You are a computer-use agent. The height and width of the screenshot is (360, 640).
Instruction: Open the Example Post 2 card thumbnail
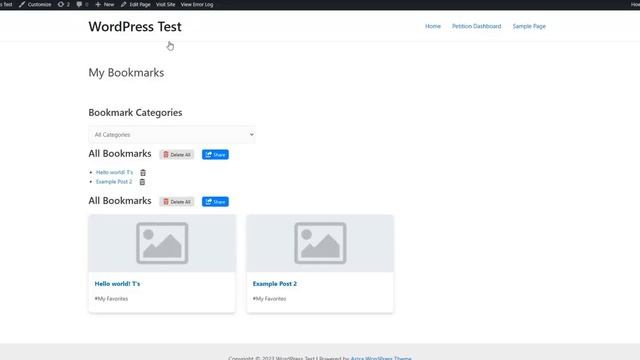[x=320, y=243]
